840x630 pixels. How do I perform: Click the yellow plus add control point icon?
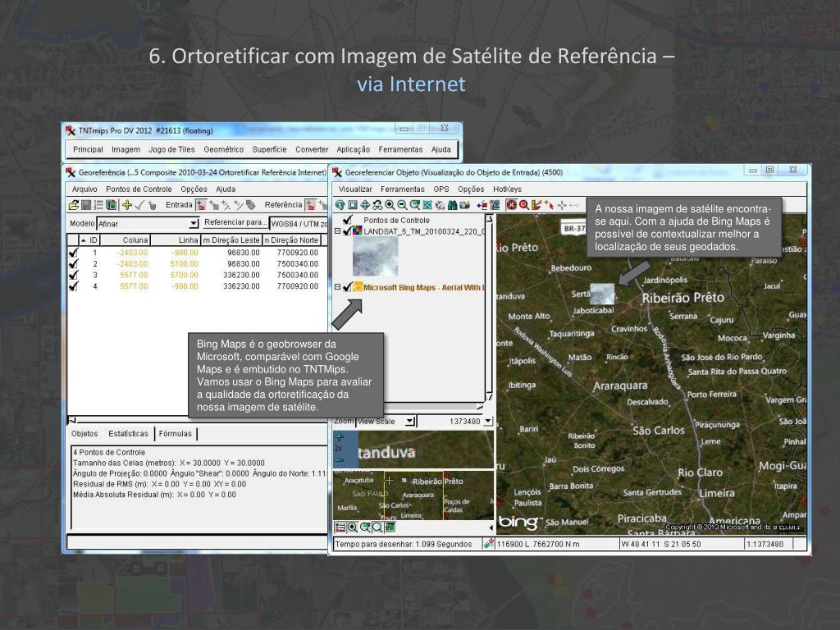point(127,204)
